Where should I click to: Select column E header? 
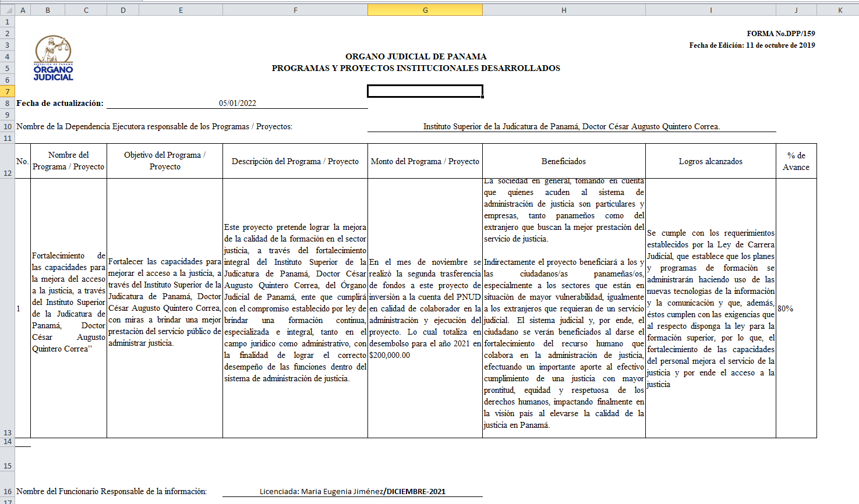181,10
